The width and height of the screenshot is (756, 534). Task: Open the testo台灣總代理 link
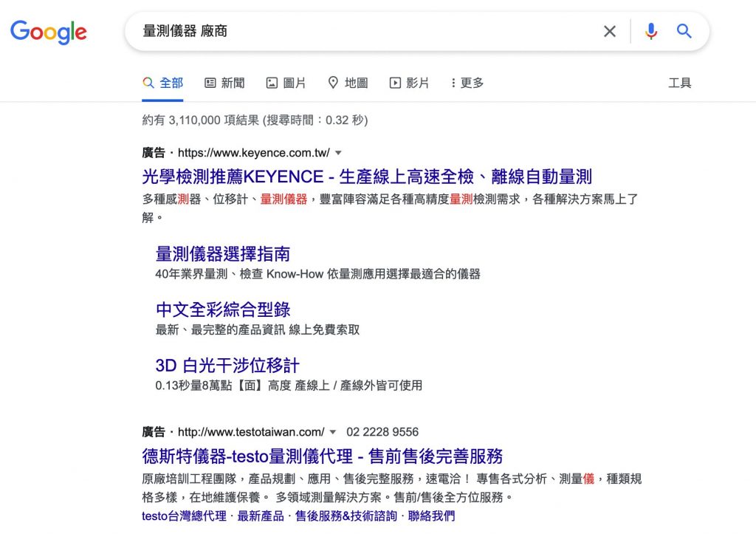click(x=184, y=516)
